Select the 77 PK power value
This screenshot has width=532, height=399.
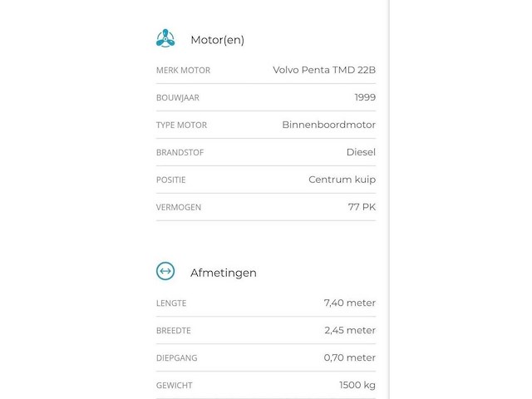(362, 207)
